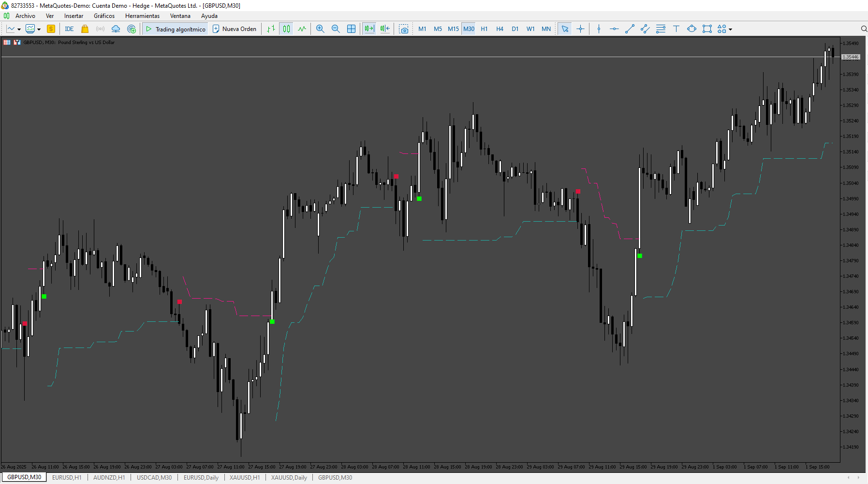This screenshot has width=868, height=484.
Task: Tile chart windows with grid icon
Action: point(352,29)
